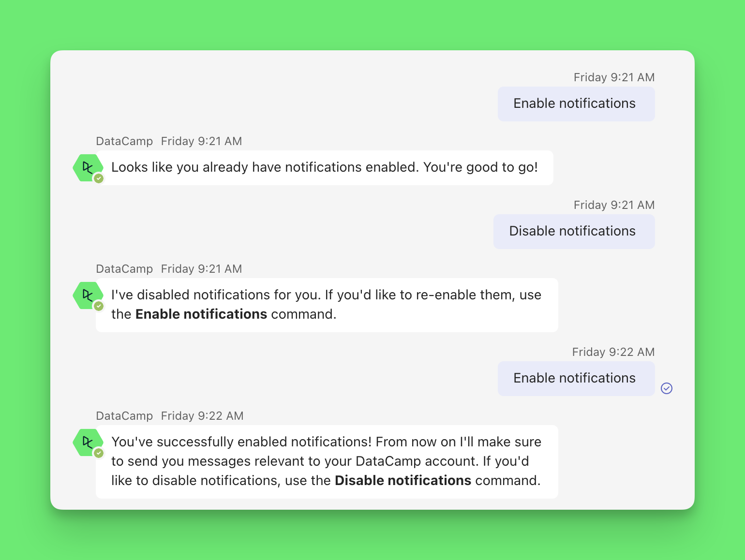Select the "Disable notifications" sent message bubble
745x560 pixels.
click(574, 232)
